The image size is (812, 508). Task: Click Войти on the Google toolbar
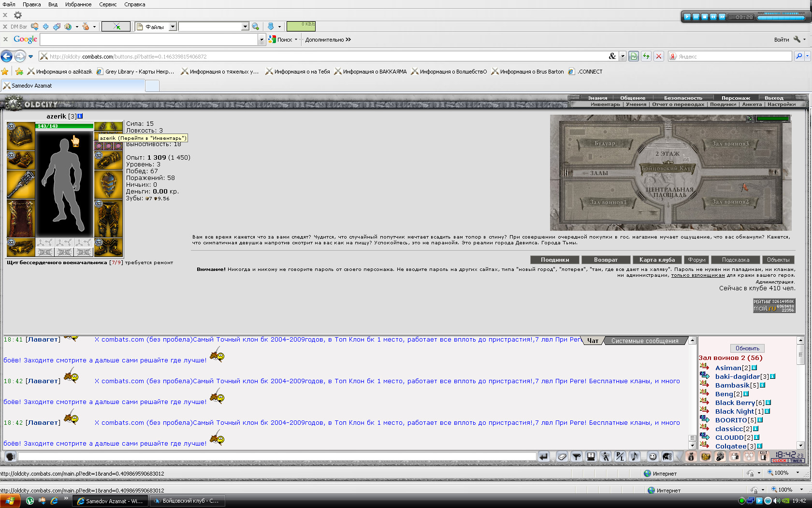781,40
